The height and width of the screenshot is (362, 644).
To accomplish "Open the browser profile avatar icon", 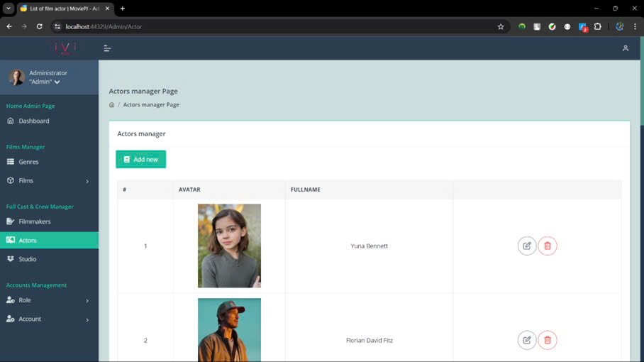I will pos(619,27).
